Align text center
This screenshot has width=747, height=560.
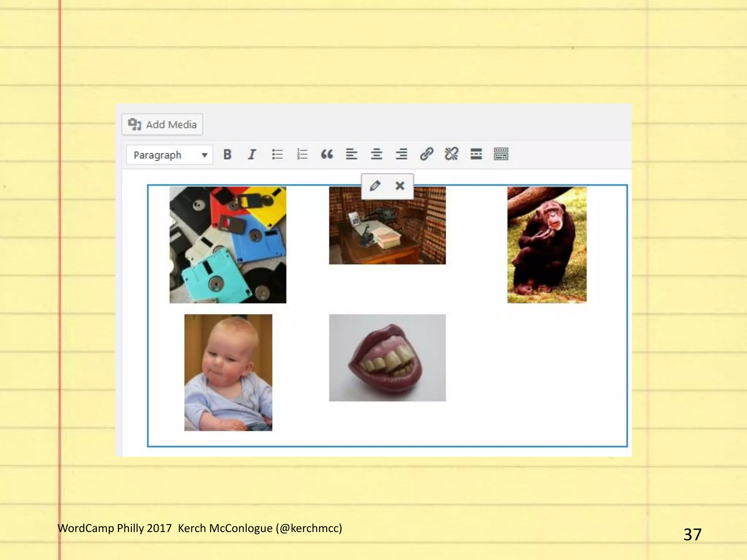pyautogui.click(x=376, y=155)
